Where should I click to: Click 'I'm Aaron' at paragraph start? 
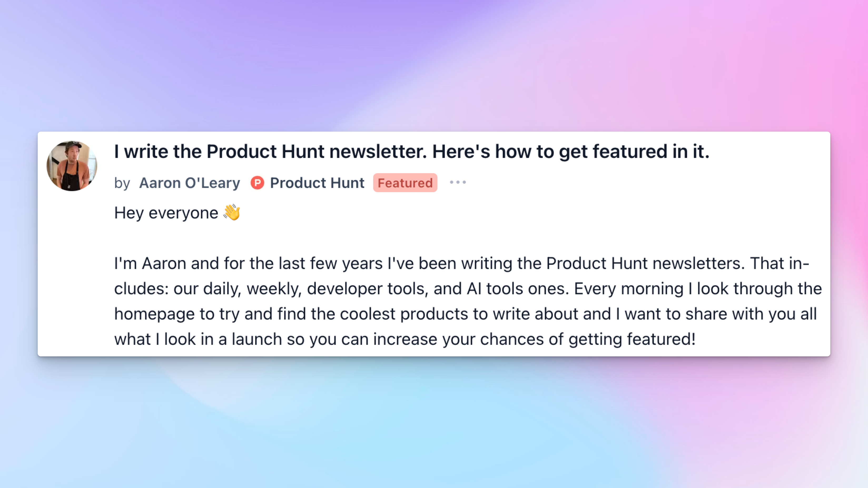click(150, 263)
